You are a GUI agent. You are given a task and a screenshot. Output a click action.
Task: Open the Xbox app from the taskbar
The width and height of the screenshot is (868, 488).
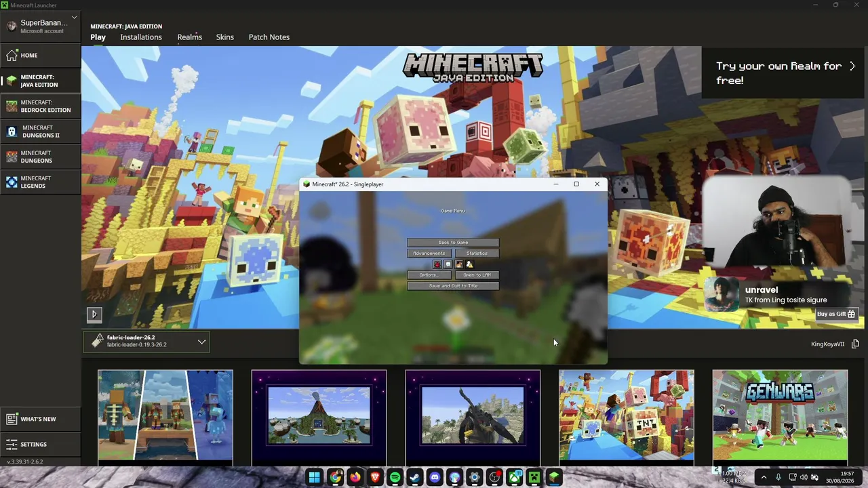point(515,477)
